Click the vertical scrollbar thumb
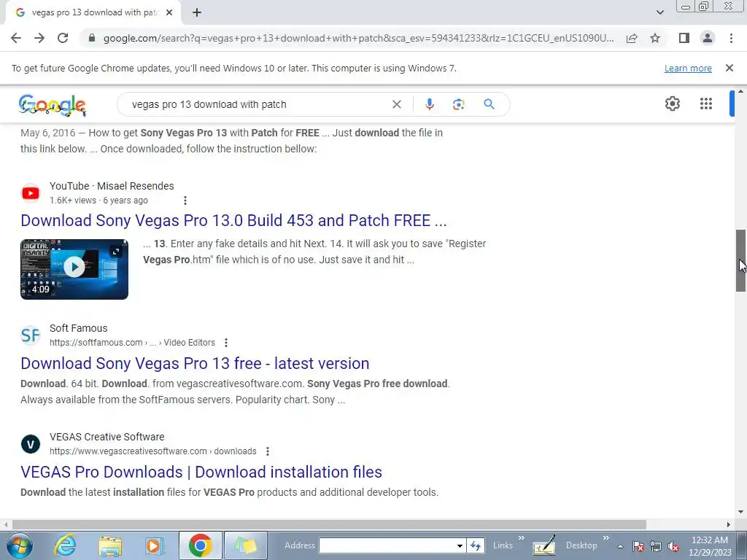Screen dimensions: 747x560 (x=740, y=260)
